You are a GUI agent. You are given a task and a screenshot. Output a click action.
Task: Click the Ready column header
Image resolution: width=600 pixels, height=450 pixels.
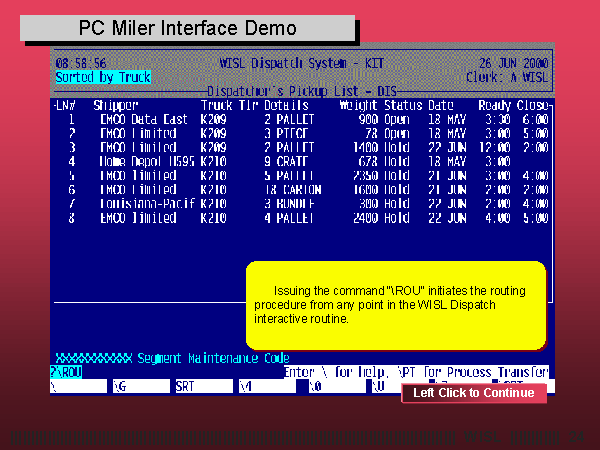(494, 105)
